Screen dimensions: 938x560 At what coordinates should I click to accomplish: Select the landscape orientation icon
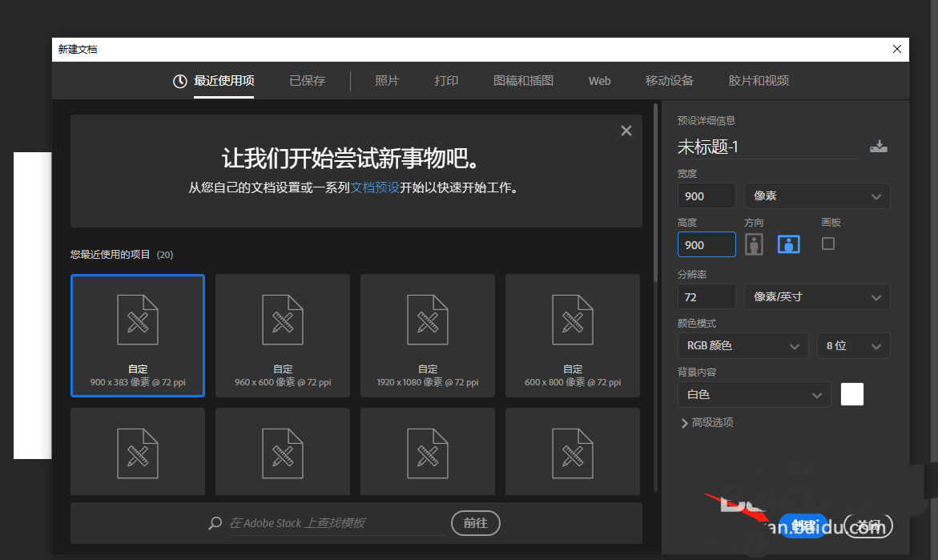[x=788, y=244]
